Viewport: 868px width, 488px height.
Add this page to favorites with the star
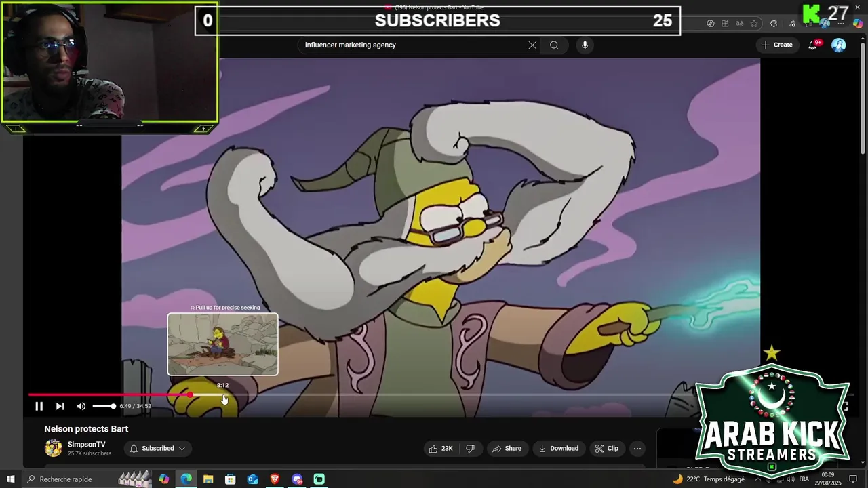click(x=754, y=24)
